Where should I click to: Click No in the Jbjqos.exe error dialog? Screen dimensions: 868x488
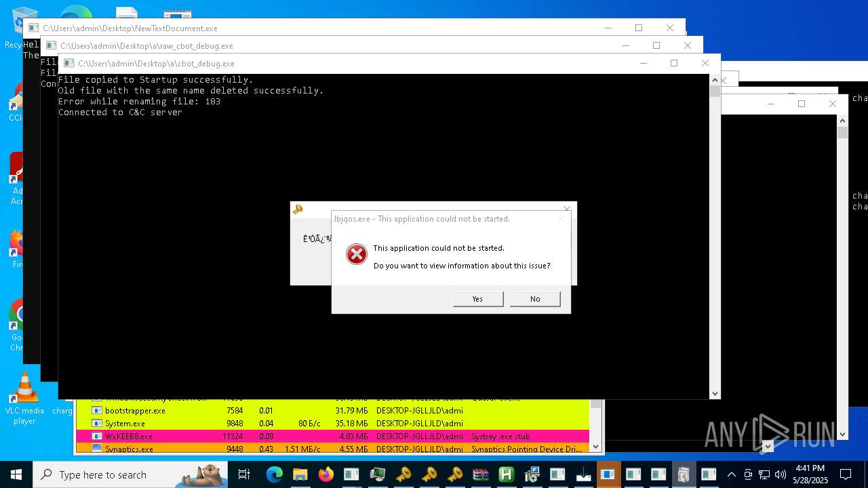535,299
